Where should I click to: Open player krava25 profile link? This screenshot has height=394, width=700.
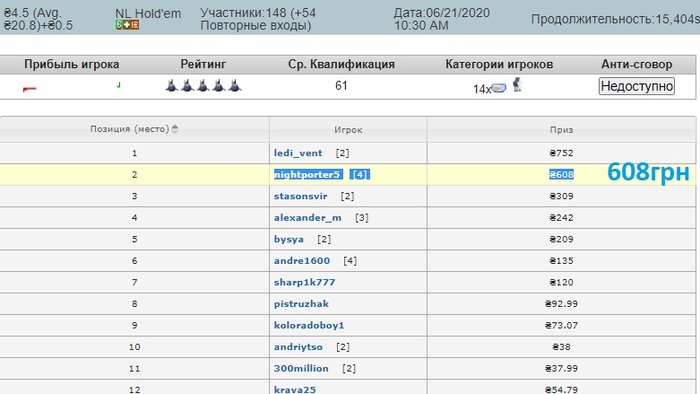295,390
